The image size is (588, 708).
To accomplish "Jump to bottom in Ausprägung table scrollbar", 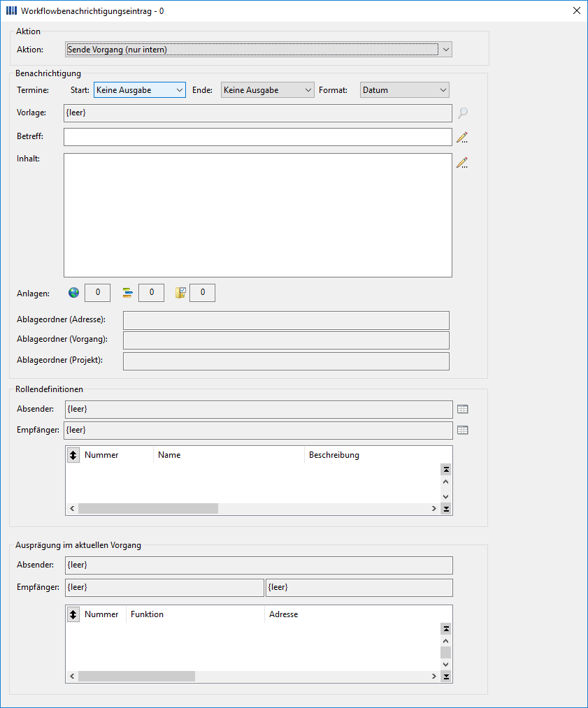I will point(446,677).
